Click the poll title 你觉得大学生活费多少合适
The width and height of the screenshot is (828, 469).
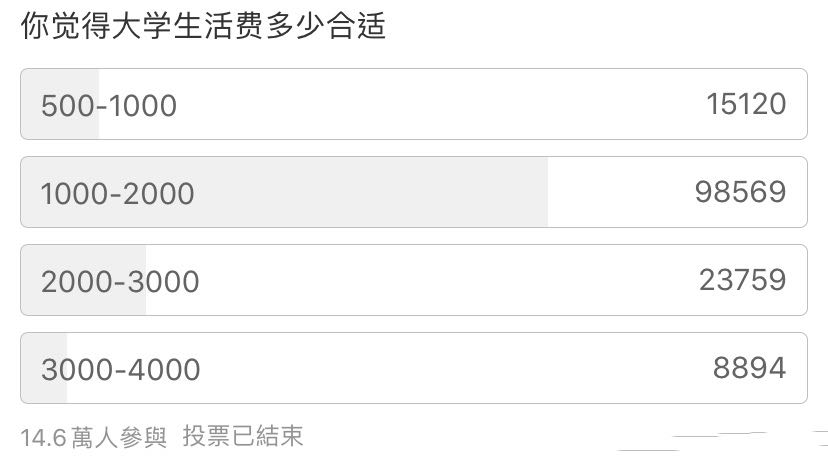pos(203,27)
